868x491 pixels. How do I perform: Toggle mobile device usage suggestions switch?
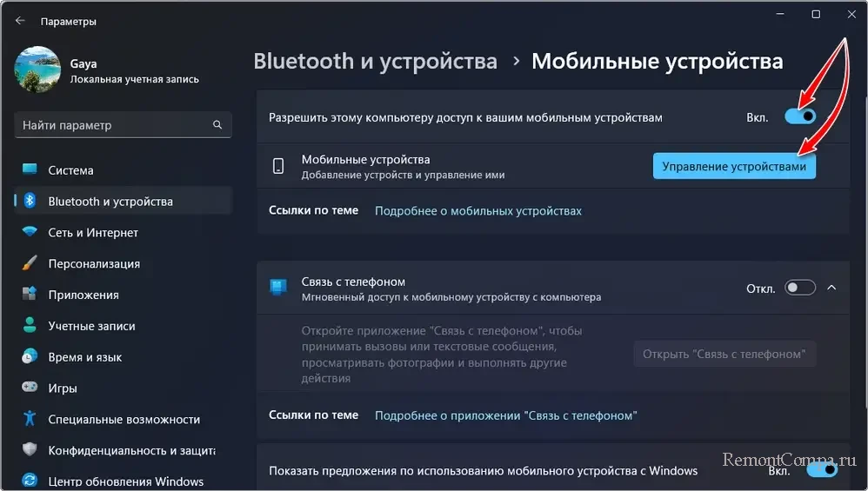pos(821,470)
